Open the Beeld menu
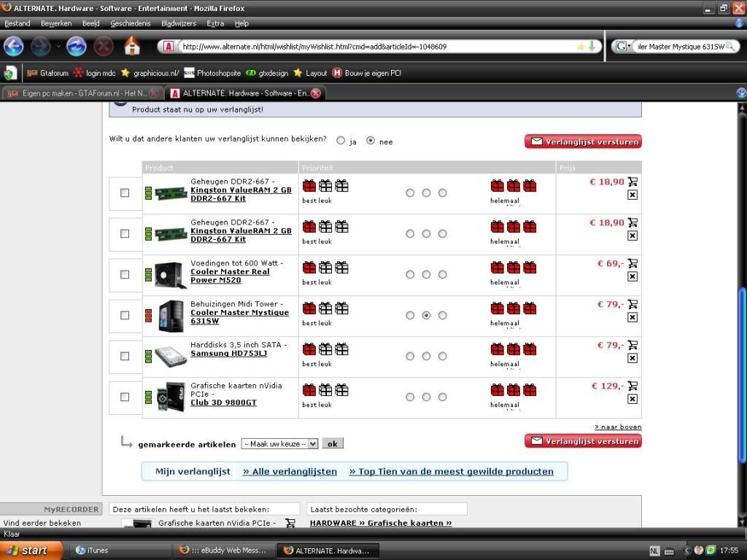Screen dimensions: 747x560 pos(91,23)
